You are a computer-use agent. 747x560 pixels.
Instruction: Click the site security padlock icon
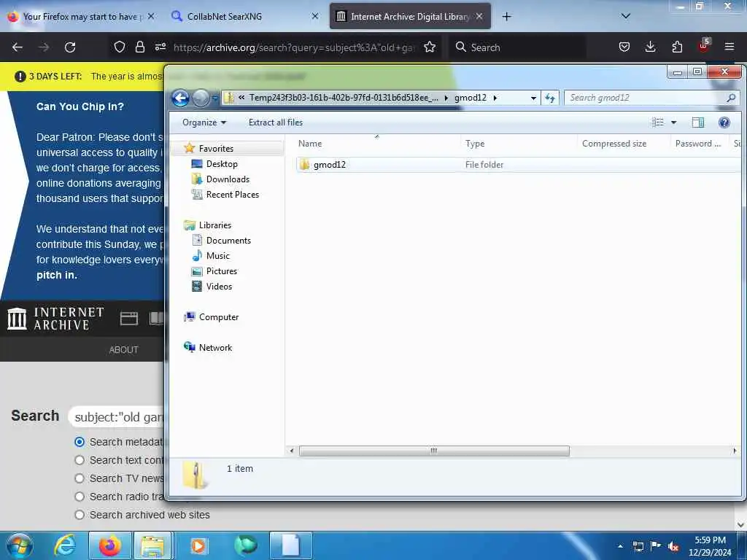pos(139,47)
